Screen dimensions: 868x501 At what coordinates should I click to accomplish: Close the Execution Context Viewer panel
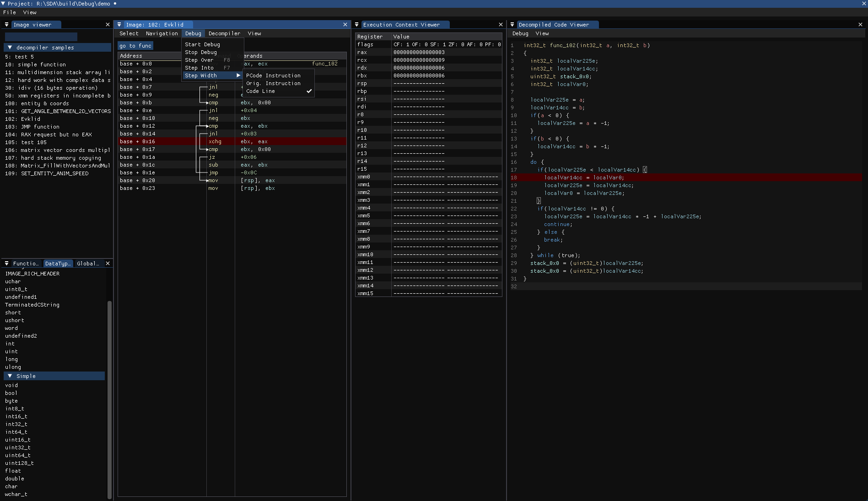[501, 25]
